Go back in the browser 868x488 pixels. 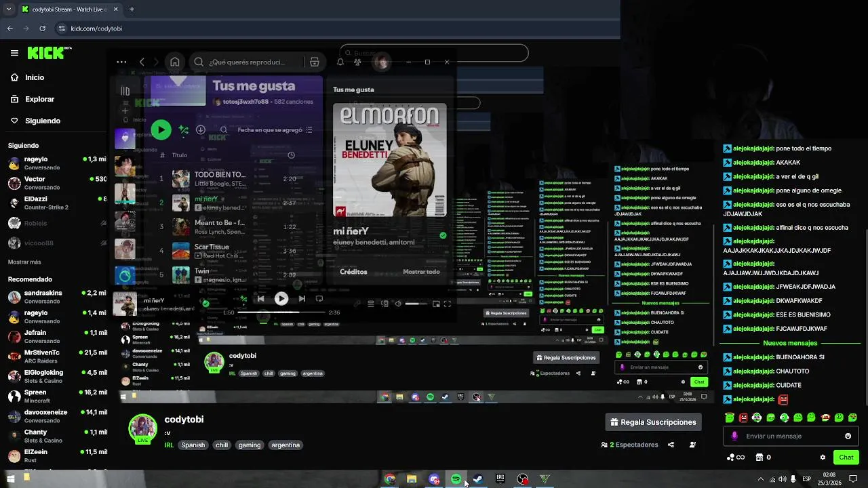click(x=9, y=28)
